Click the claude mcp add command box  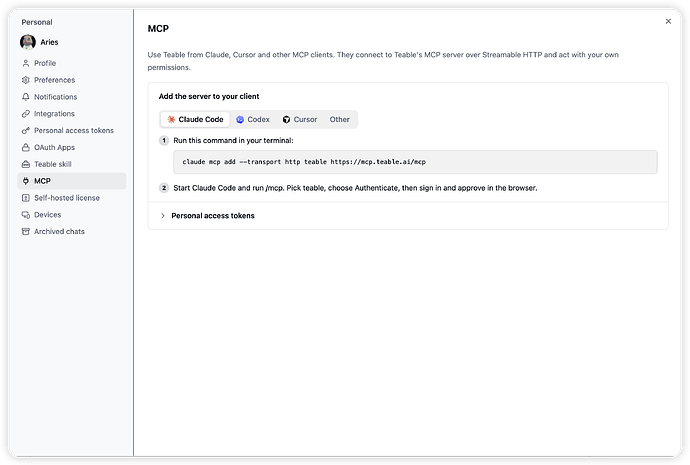coord(415,162)
